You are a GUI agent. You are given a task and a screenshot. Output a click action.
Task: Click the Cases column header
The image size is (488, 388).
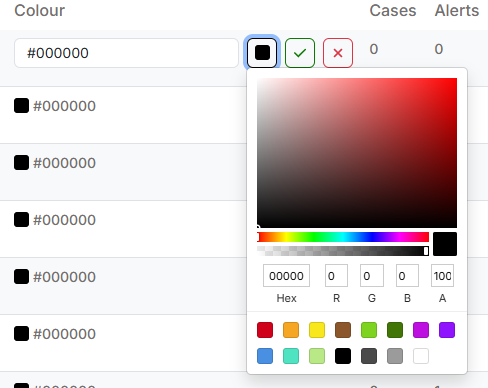pos(393,10)
